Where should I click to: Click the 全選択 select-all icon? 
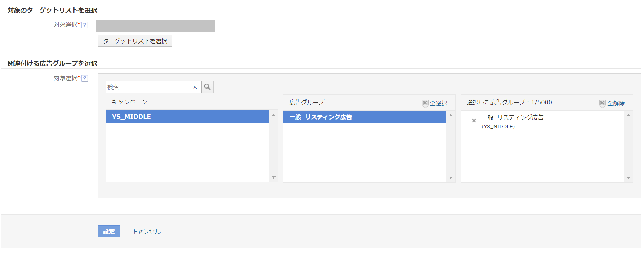[425, 103]
